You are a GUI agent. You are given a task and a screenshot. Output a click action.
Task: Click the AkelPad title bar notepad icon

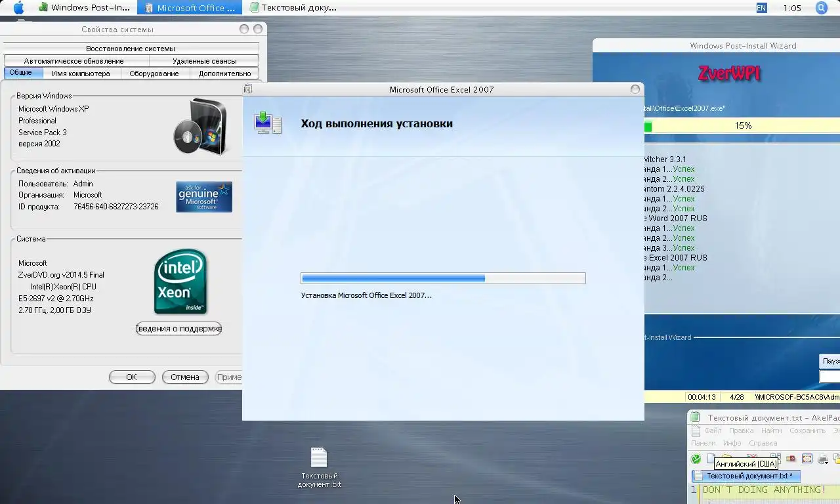pyautogui.click(x=696, y=418)
